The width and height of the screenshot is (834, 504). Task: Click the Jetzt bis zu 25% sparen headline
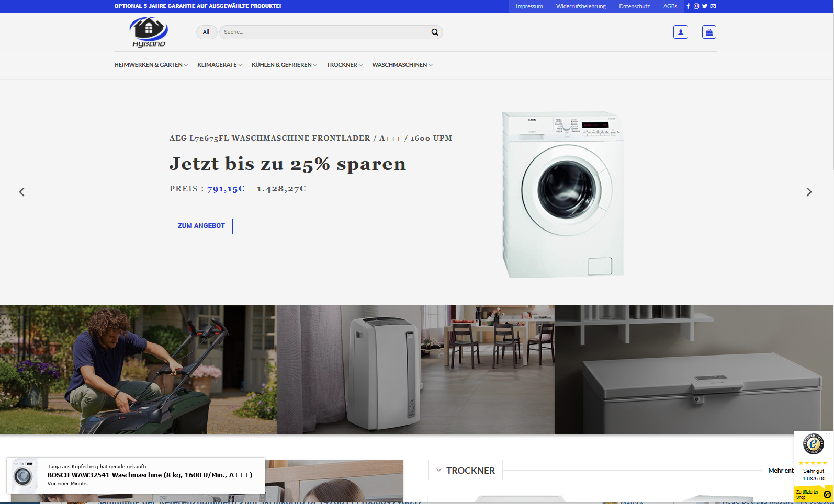point(287,164)
